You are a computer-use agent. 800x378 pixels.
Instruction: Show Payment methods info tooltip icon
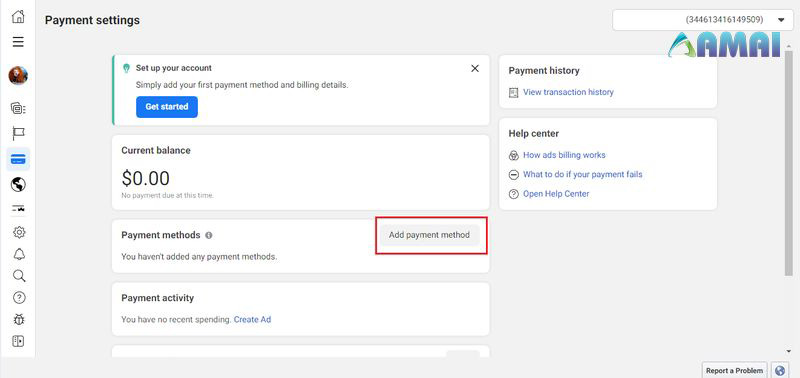tap(208, 235)
